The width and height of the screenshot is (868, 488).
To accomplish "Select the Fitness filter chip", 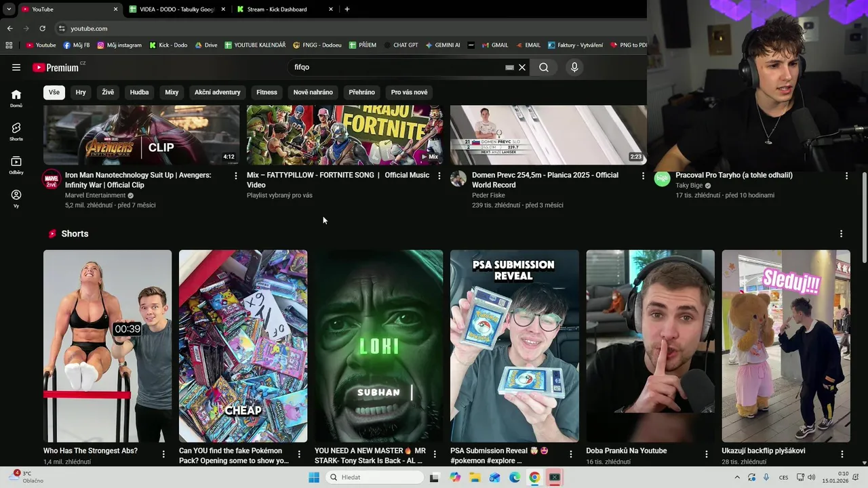I will click(x=267, y=92).
